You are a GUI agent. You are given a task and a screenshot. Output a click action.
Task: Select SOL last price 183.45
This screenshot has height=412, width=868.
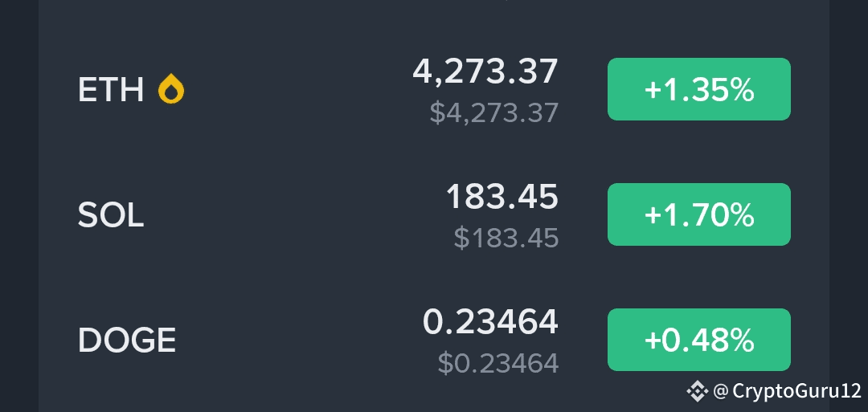pos(502,196)
